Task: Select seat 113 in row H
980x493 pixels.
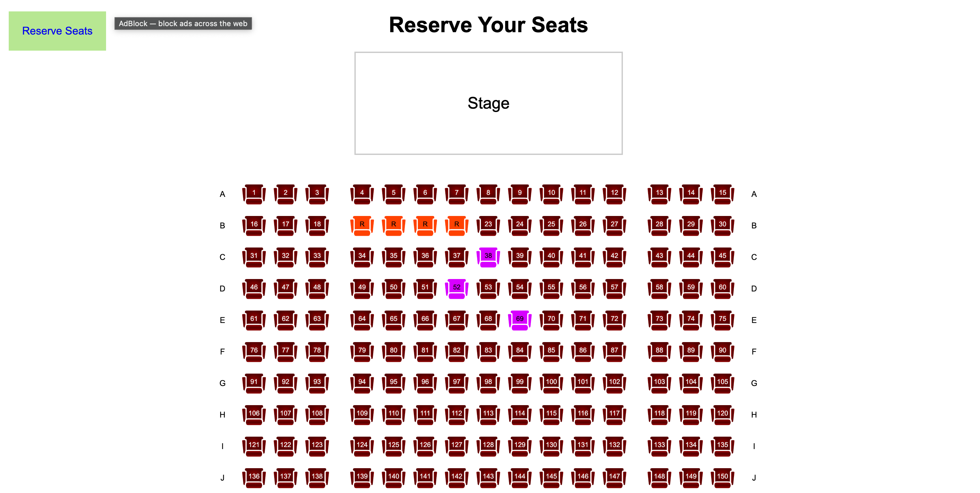Action: coord(488,416)
